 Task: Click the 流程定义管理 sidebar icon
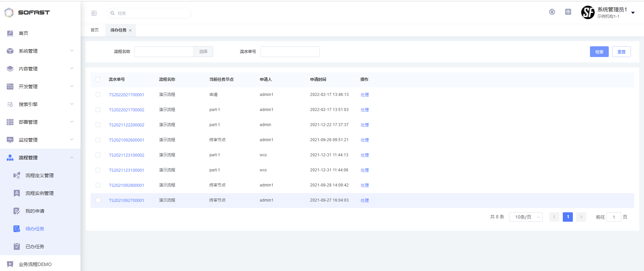pos(16,175)
